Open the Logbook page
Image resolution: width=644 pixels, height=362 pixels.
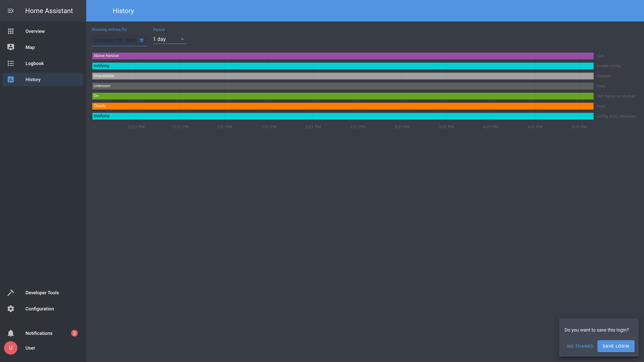[35, 64]
